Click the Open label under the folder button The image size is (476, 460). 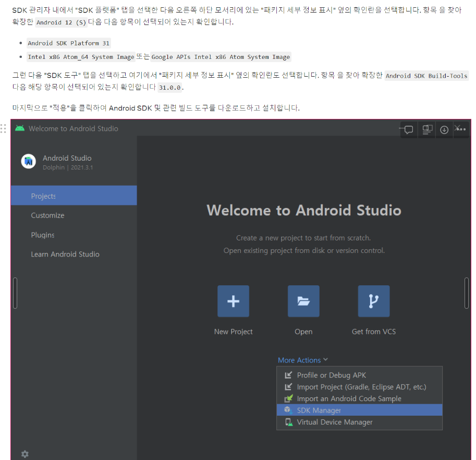(x=303, y=332)
